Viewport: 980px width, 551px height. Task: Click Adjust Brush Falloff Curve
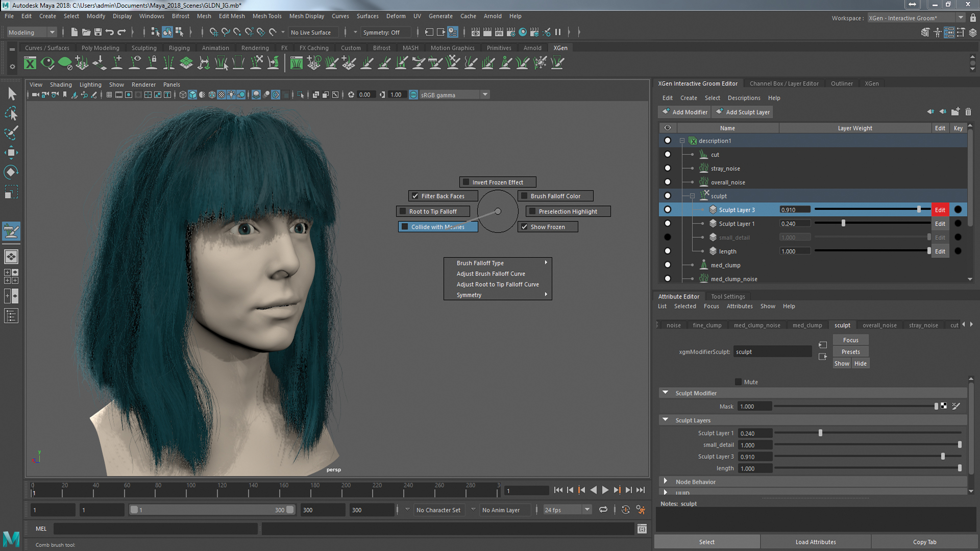491,273
